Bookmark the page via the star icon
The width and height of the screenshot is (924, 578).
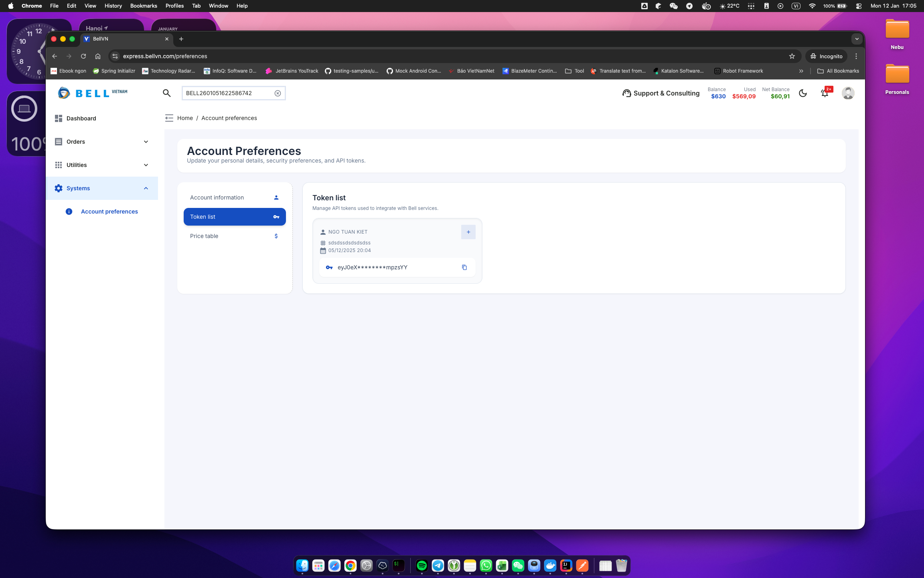click(792, 56)
